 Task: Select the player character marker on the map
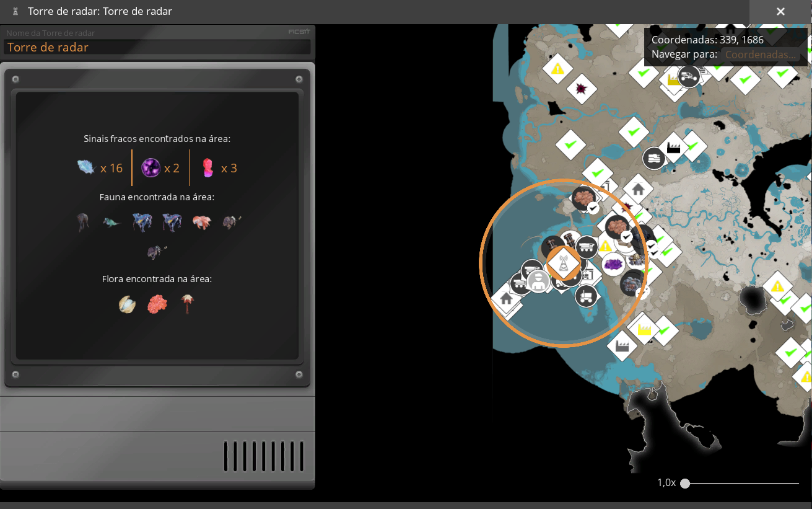coord(538,281)
